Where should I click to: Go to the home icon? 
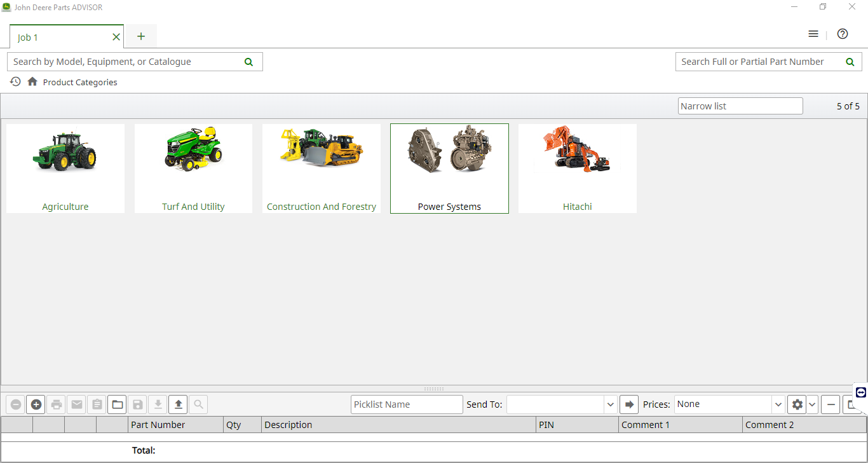click(32, 82)
